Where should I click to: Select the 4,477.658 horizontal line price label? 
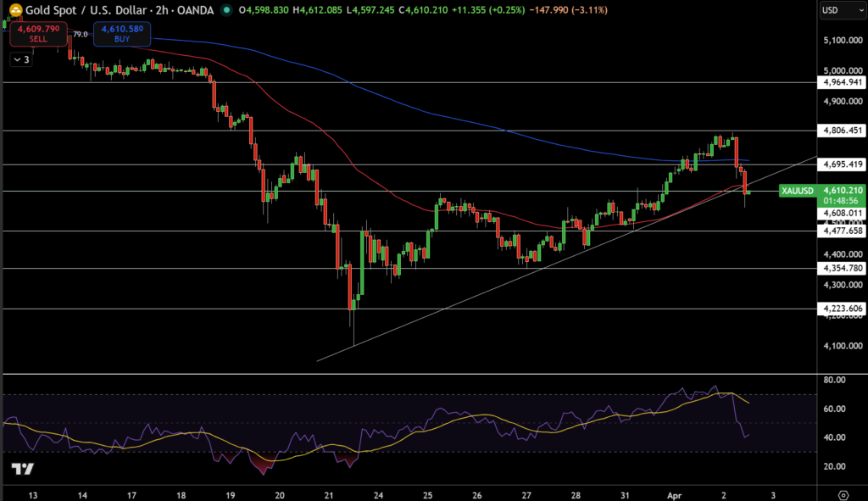click(x=842, y=231)
